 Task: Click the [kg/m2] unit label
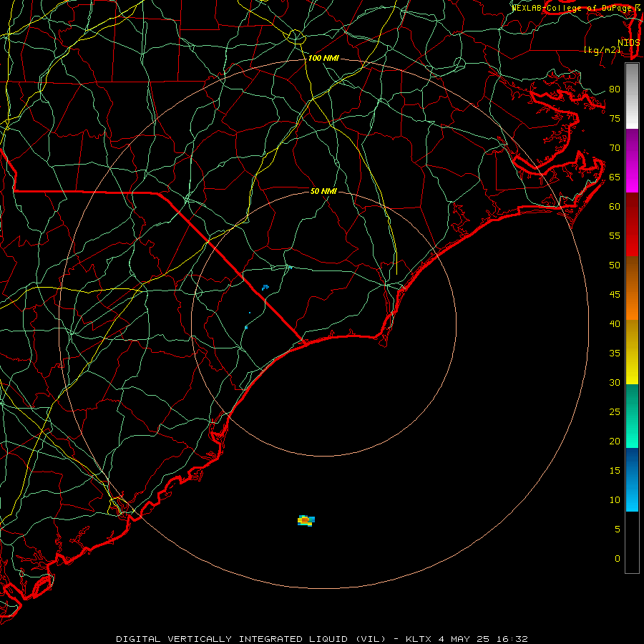[602, 50]
